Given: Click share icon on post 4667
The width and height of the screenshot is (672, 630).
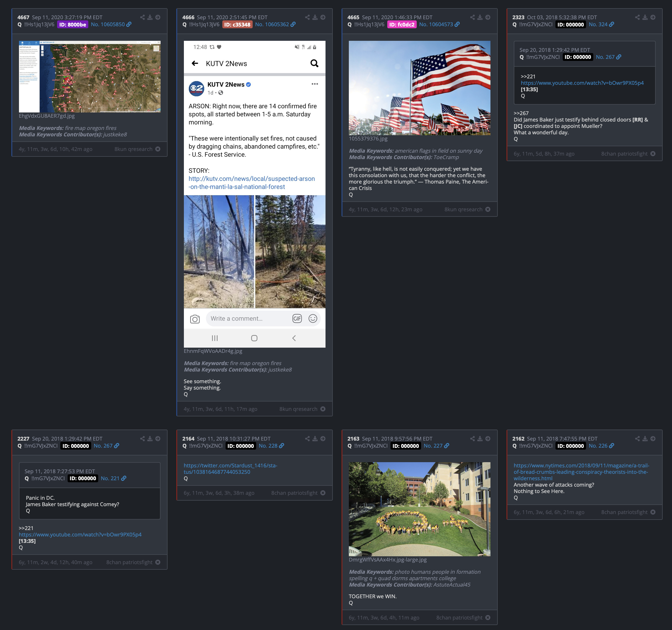Looking at the screenshot, I should (x=142, y=17).
